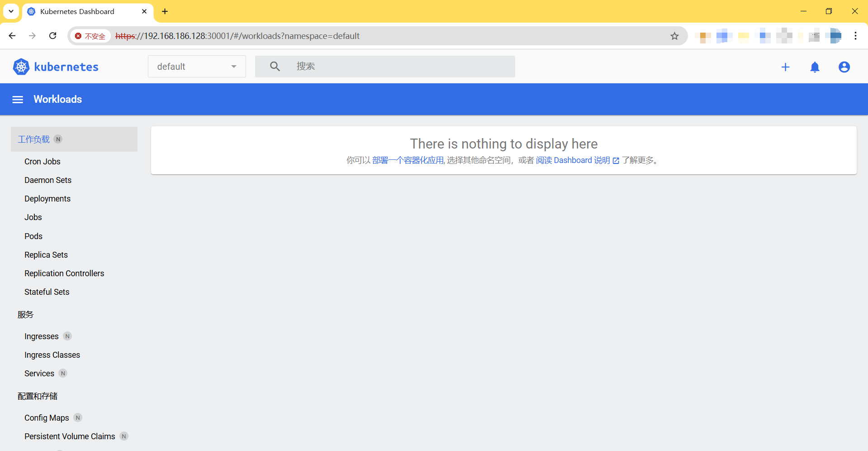Open Replication Controllers
Viewport: 868px width, 451px height.
pyautogui.click(x=64, y=273)
